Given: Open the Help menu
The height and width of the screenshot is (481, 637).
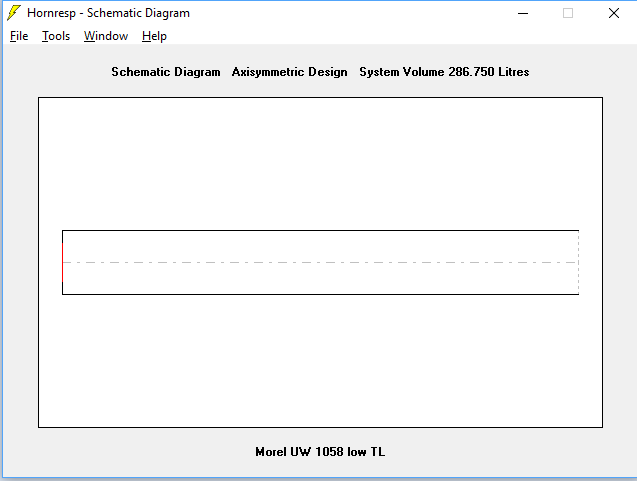Looking at the screenshot, I should [154, 36].
